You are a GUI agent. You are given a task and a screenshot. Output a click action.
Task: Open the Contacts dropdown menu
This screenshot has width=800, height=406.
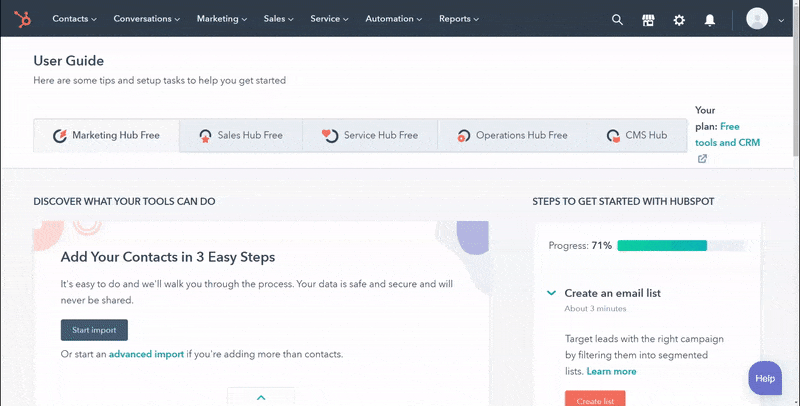74,19
